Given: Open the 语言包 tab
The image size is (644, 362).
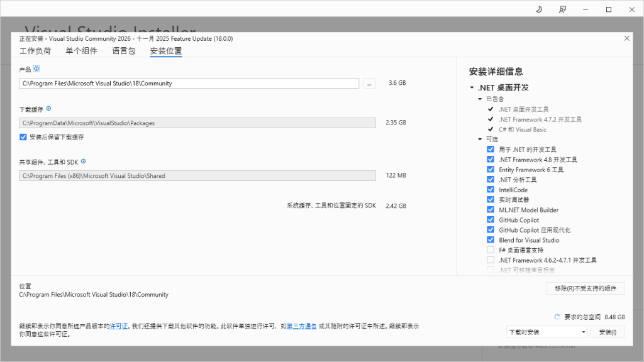Looking at the screenshot, I should [123, 51].
